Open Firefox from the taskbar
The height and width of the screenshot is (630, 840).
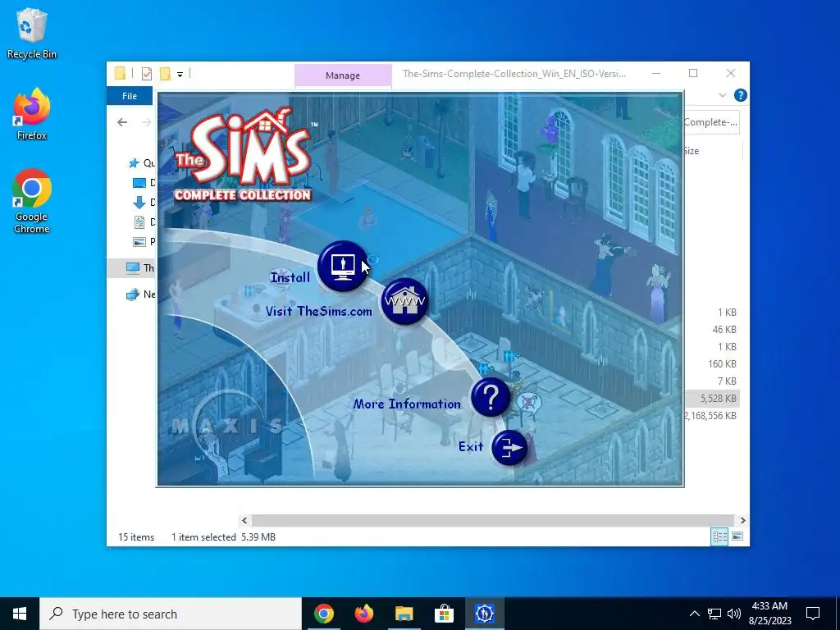364,614
